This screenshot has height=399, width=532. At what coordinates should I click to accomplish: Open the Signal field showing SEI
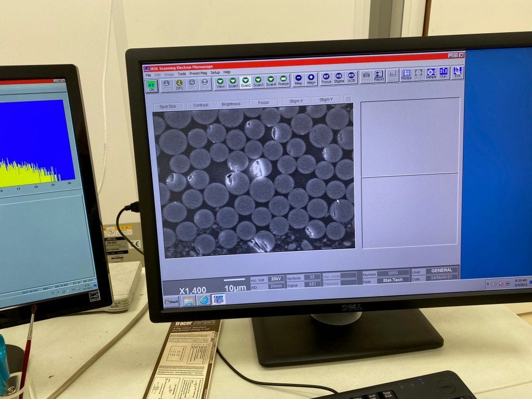[312, 284]
